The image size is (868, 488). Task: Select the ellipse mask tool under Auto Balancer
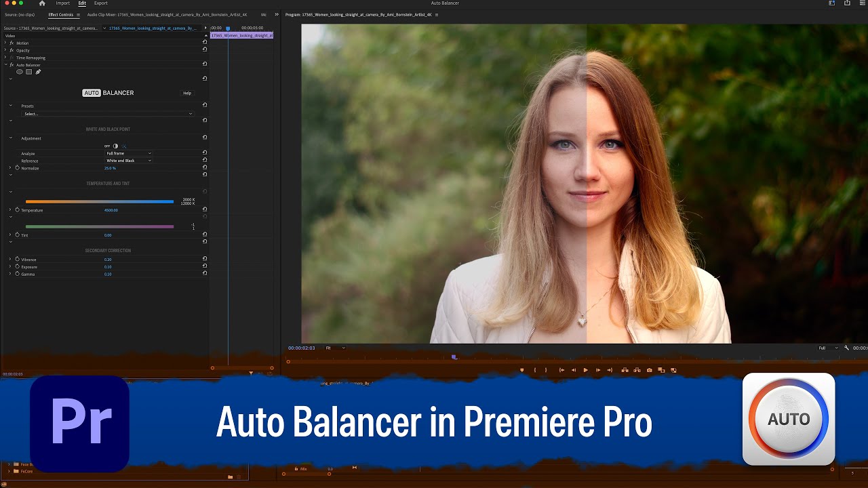[x=20, y=72]
